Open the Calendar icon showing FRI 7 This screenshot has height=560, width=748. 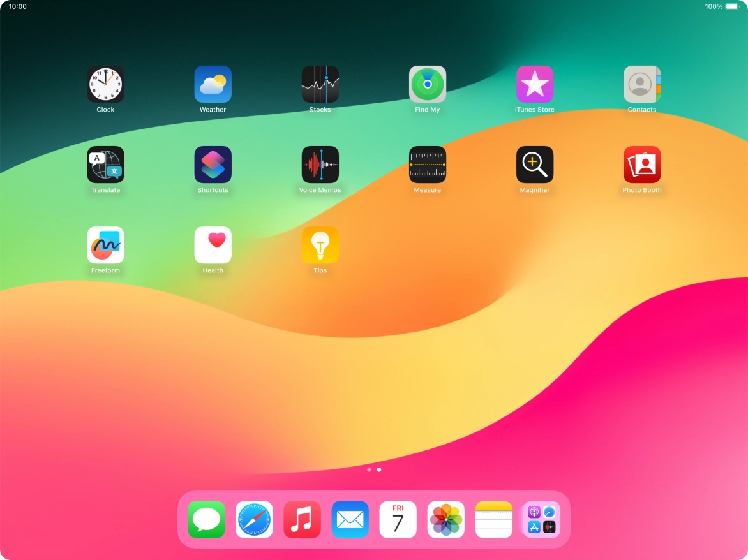coord(398,519)
